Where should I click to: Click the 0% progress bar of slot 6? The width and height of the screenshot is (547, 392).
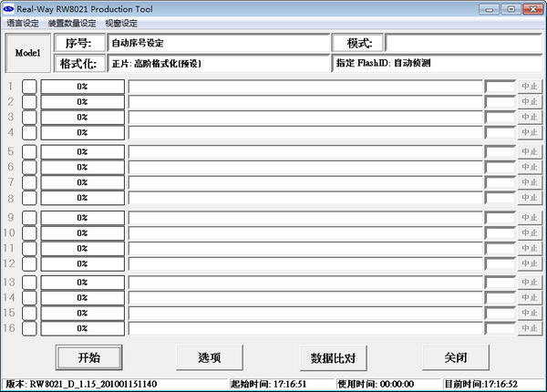tap(82, 167)
